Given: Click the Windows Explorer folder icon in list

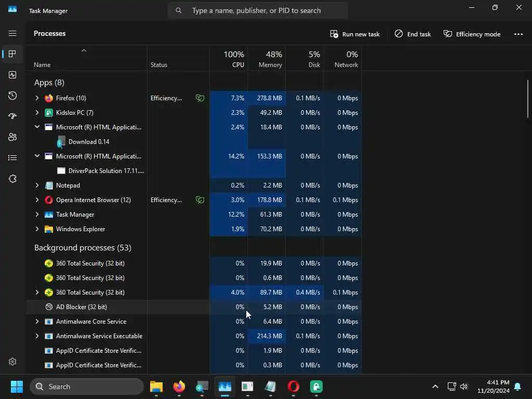Looking at the screenshot, I should [x=49, y=229].
